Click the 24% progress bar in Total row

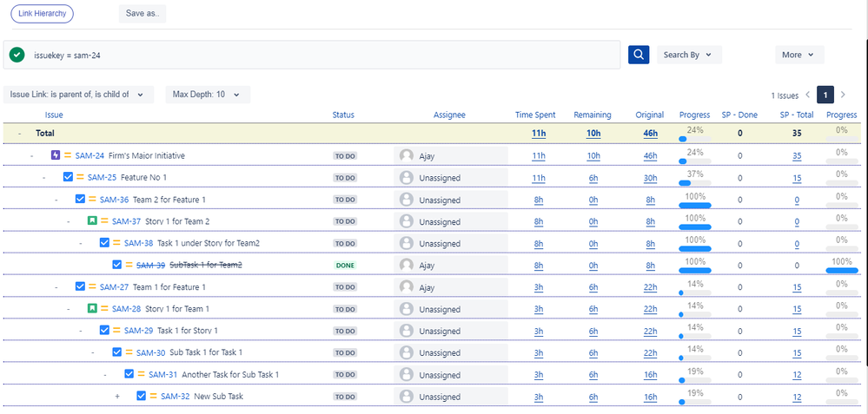tap(695, 139)
